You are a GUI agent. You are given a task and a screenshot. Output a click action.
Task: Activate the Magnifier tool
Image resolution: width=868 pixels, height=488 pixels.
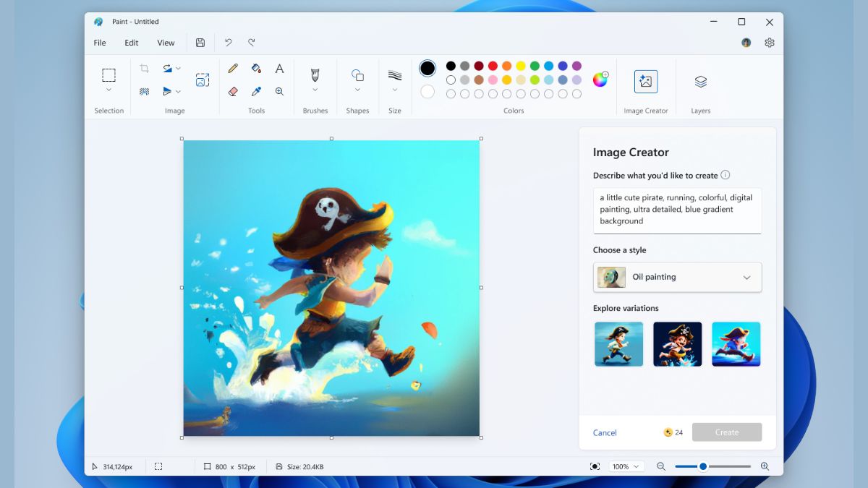279,91
